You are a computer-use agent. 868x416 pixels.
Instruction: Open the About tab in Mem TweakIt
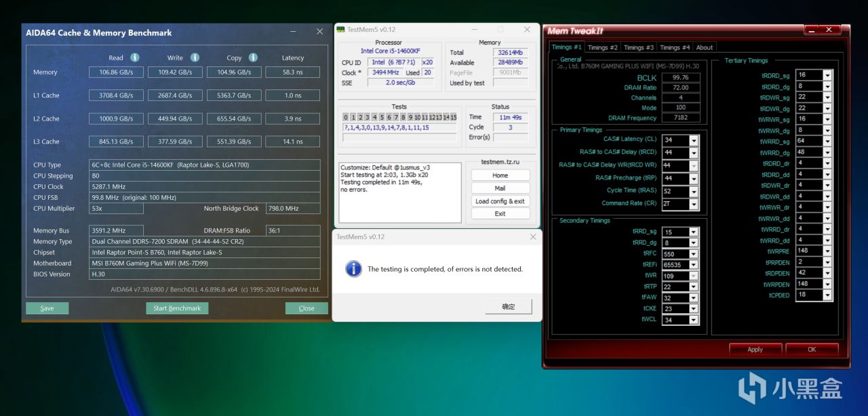coord(705,47)
